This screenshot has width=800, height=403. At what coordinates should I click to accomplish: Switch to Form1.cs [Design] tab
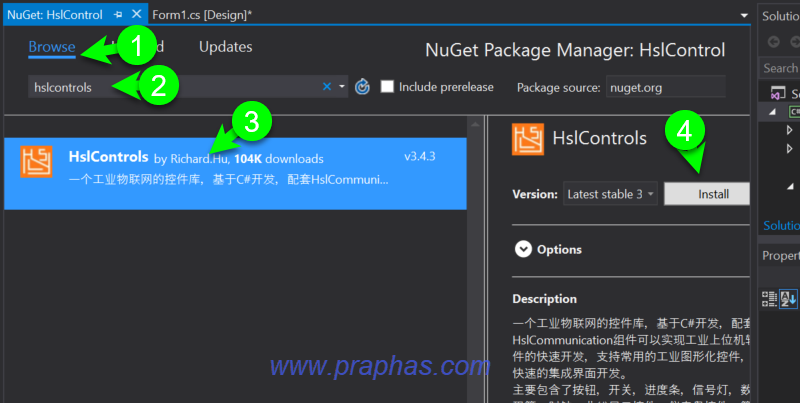click(202, 15)
